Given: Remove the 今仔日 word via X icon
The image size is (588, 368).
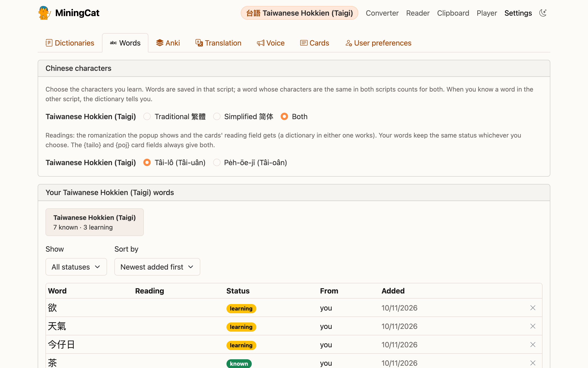Looking at the screenshot, I should point(533,345).
